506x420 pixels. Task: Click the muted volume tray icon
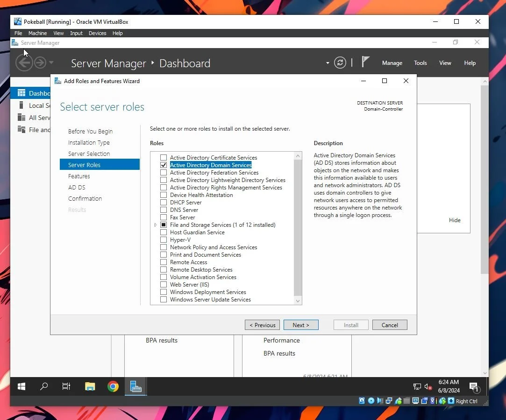(428, 386)
